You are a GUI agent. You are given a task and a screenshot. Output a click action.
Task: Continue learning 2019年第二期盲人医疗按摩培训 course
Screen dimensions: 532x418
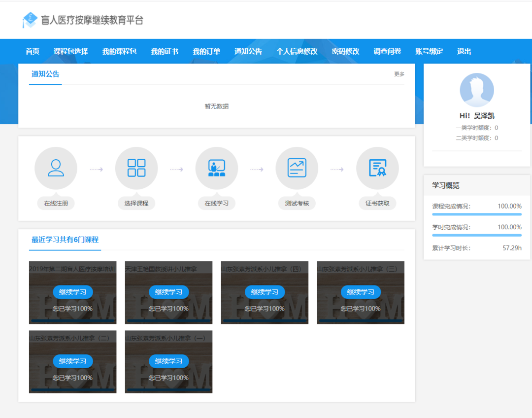click(72, 292)
